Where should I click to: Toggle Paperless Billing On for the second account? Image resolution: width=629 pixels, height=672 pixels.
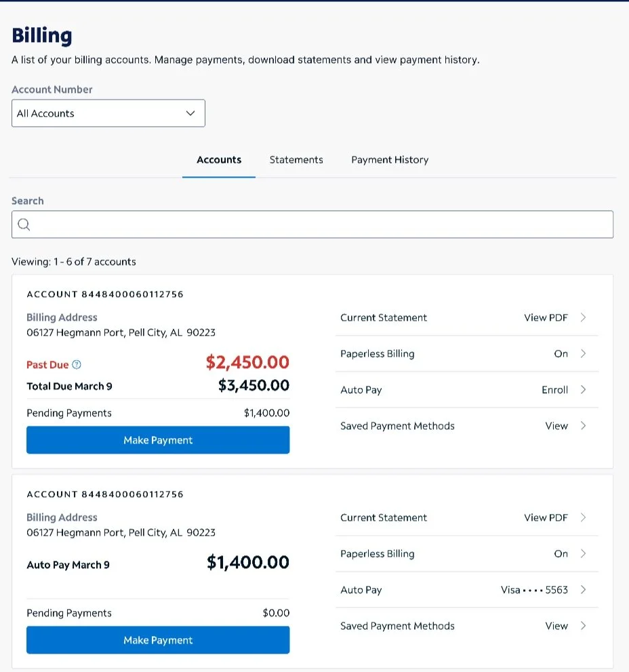point(561,554)
